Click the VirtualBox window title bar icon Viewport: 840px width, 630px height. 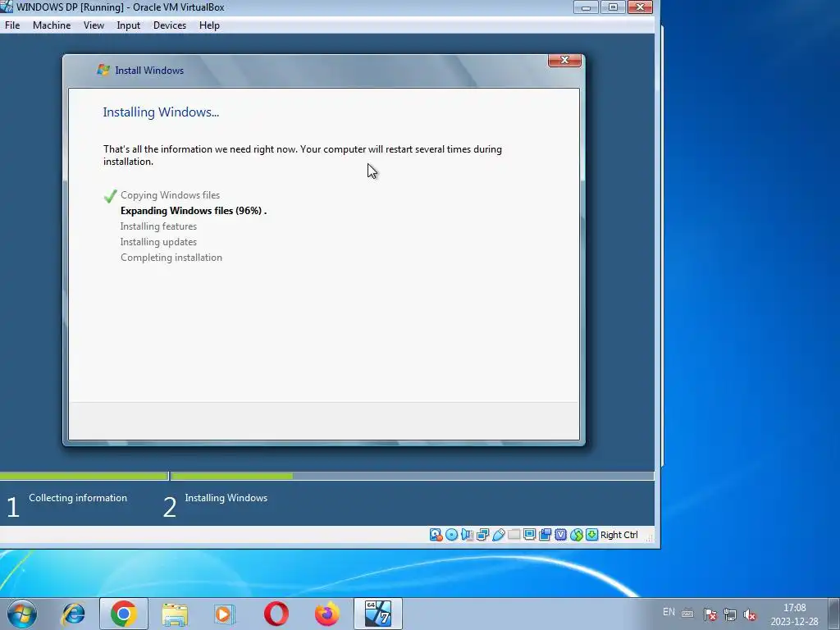(x=7, y=7)
